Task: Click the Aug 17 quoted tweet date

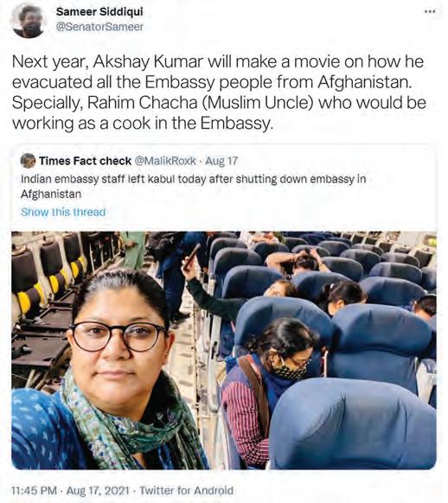Action: [221, 161]
